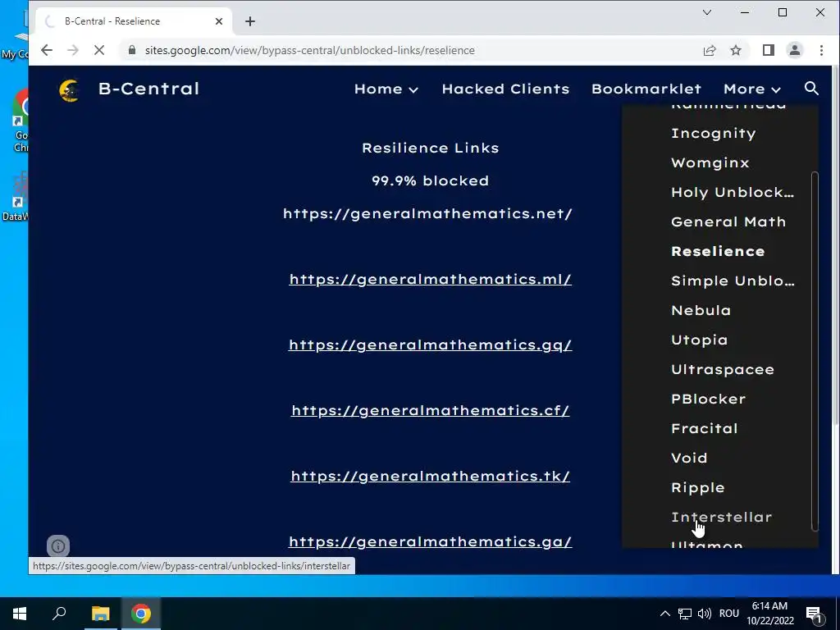Select PBlocker in the dropdown list
840x630 pixels.
tap(708, 399)
